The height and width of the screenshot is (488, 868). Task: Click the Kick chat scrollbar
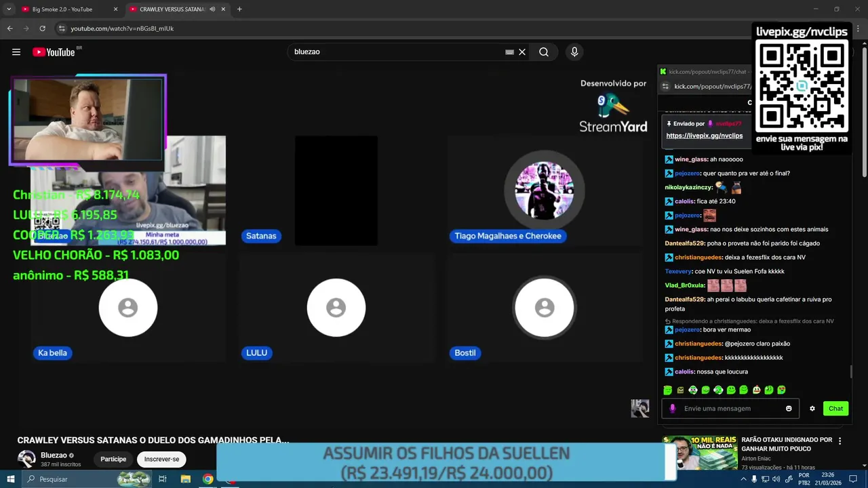point(851,372)
